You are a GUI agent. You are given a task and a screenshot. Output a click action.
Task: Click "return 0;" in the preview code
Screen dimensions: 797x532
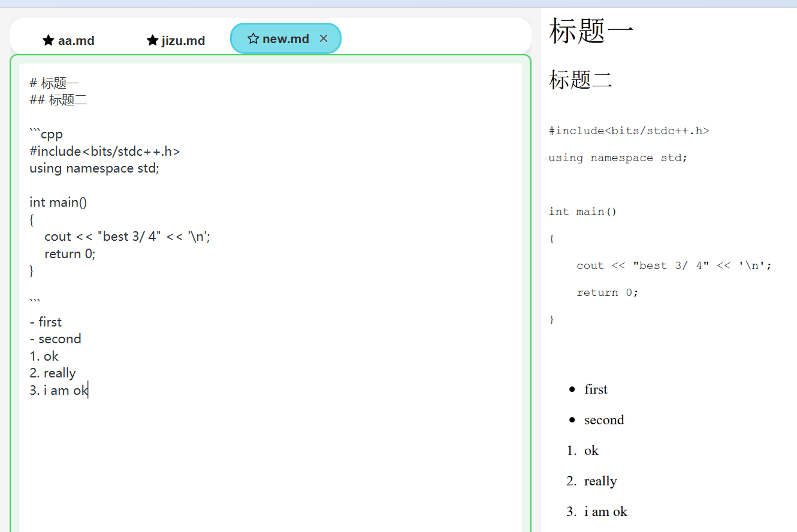[x=608, y=292]
